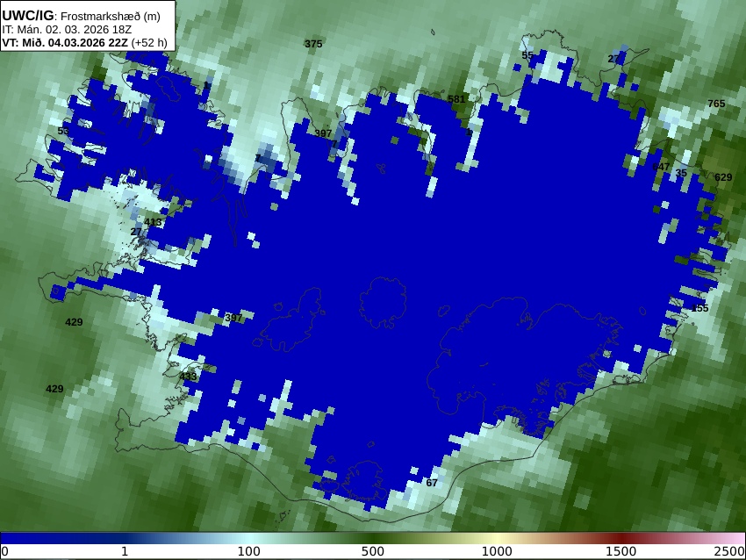
Task: Click the dark red part of the color scale
Action: point(620,538)
